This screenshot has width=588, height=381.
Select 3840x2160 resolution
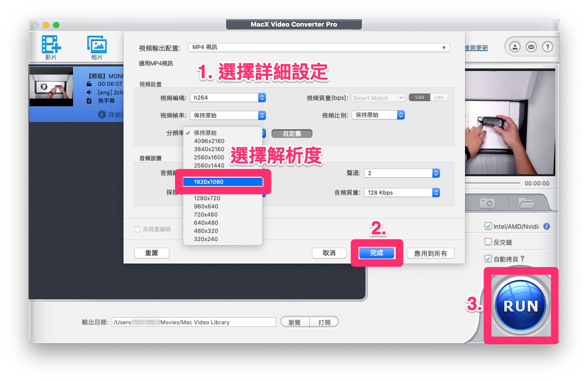coord(223,149)
